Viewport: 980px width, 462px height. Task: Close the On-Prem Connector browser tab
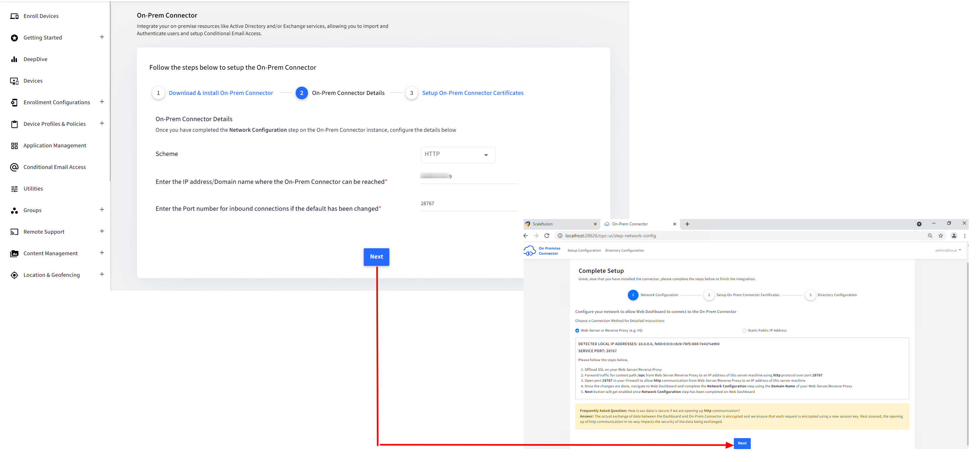[675, 224]
